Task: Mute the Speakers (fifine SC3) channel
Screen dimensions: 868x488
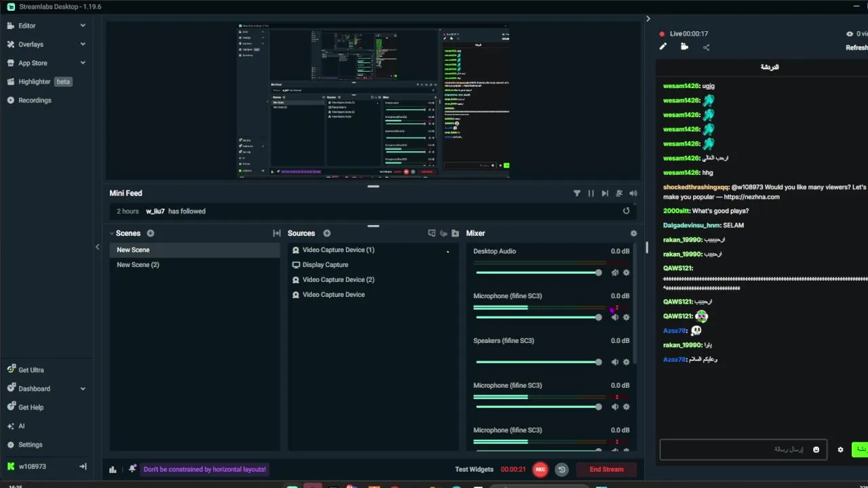Action: pos(615,362)
